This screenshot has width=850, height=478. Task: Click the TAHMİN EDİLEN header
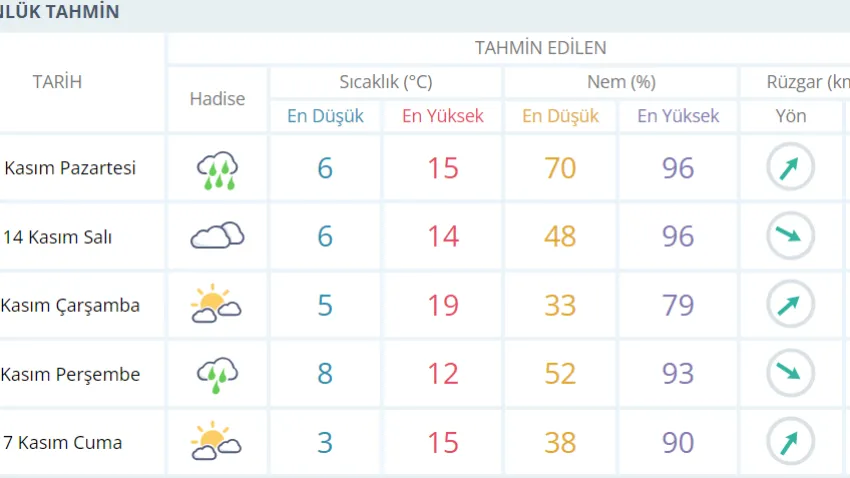(540, 48)
